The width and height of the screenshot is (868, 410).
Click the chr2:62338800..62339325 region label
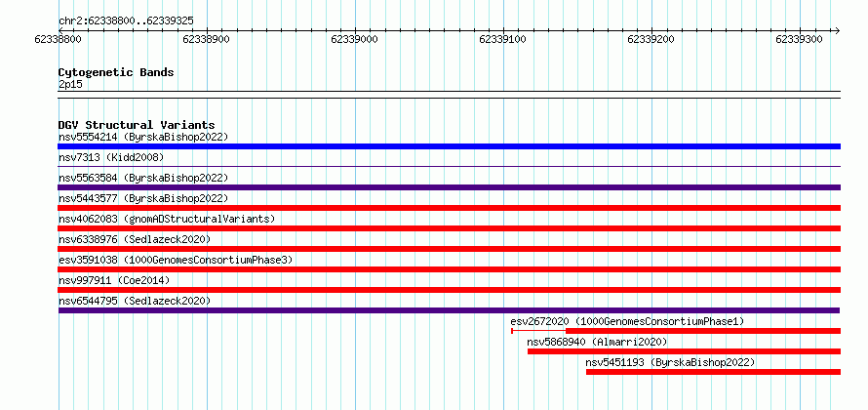pos(126,21)
